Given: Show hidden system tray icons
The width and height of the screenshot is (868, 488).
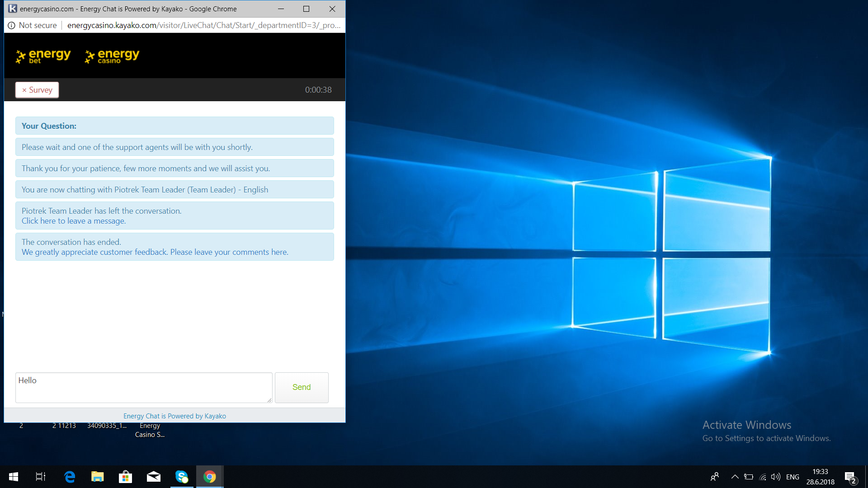Looking at the screenshot, I should (x=735, y=477).
